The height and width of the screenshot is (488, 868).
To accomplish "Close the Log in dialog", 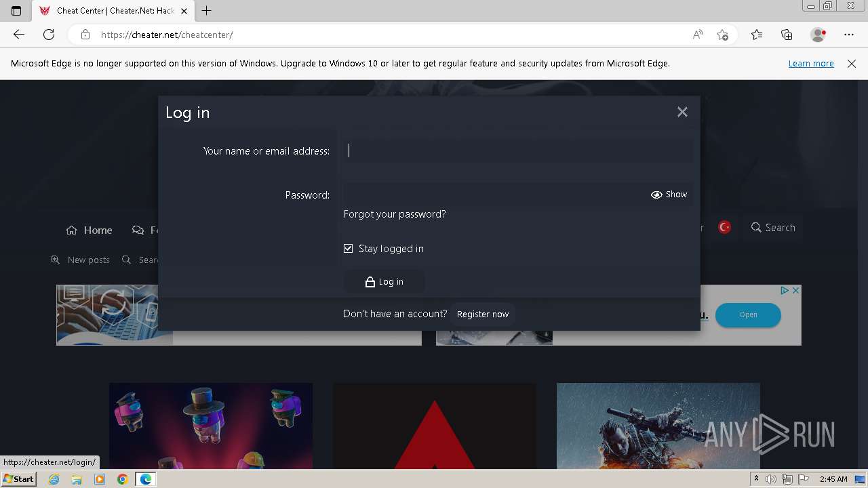I will click(x=682, y=112).
